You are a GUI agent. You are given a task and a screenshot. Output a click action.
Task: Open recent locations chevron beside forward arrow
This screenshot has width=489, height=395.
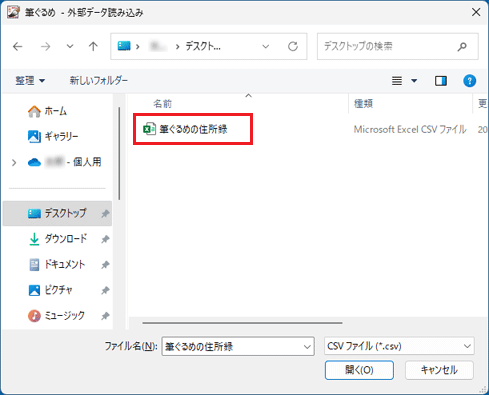point(70,46)
